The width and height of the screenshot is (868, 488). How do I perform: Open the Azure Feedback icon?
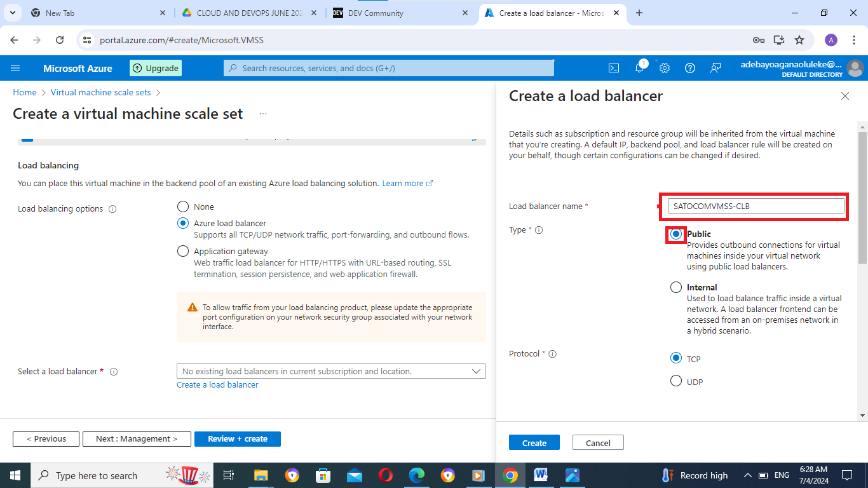(715, 68)
